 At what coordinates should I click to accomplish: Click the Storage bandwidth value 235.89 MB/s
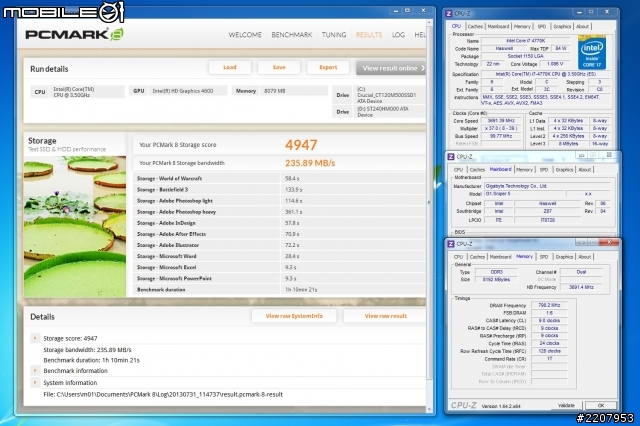(x=310, y=163)
